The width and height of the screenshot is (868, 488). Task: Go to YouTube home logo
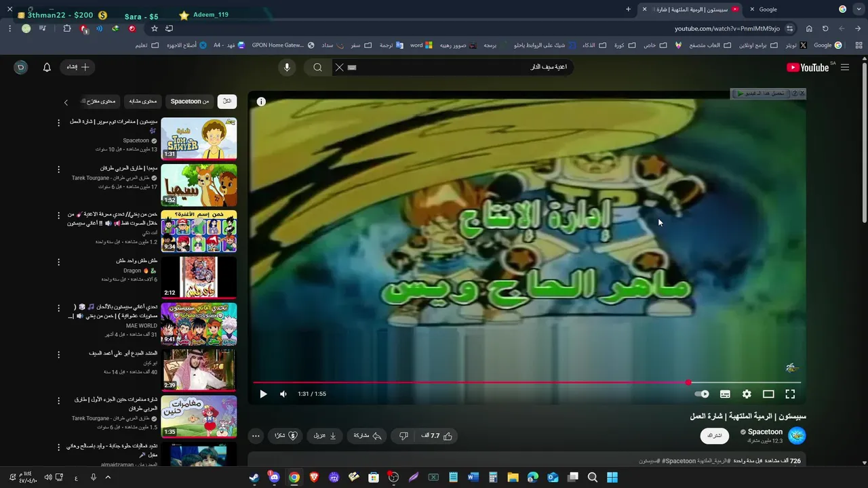coord(807,67)
